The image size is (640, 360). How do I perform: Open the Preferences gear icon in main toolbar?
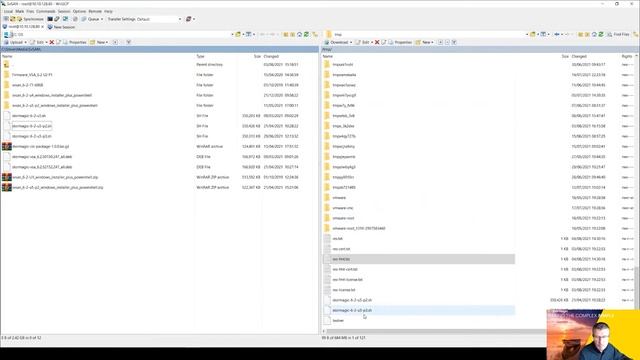75,19
